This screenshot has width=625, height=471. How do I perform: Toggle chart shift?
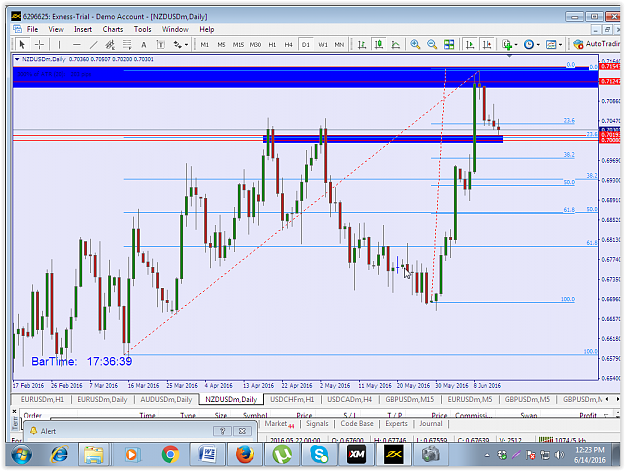(487, 45)
